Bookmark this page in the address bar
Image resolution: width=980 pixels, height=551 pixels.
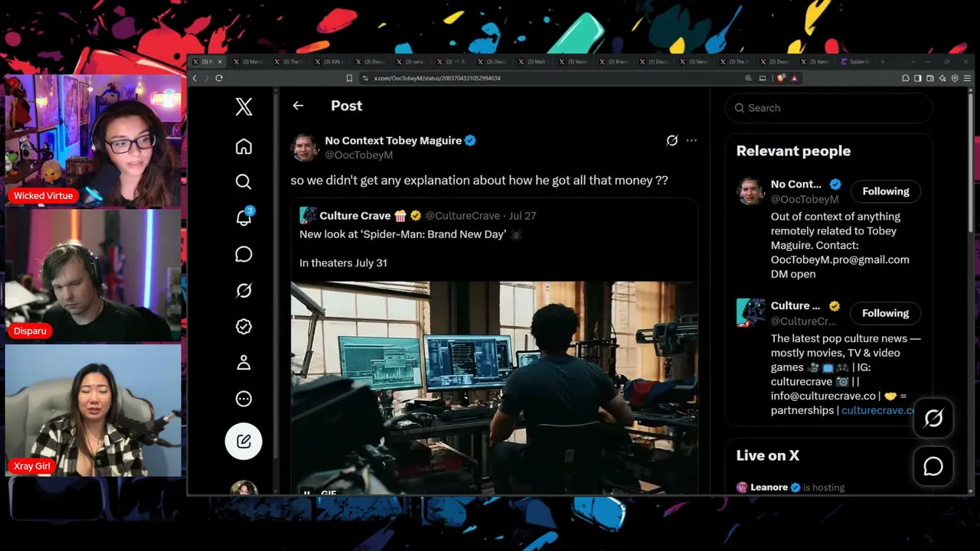pyautogui.click(x=349, y=78)
